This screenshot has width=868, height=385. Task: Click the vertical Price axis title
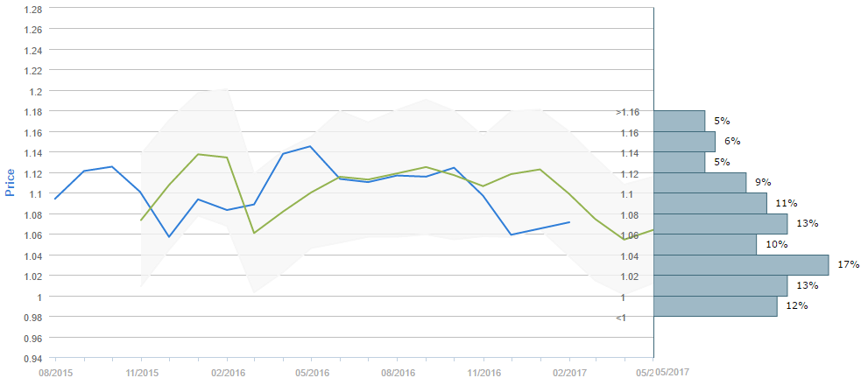[11, 183]
